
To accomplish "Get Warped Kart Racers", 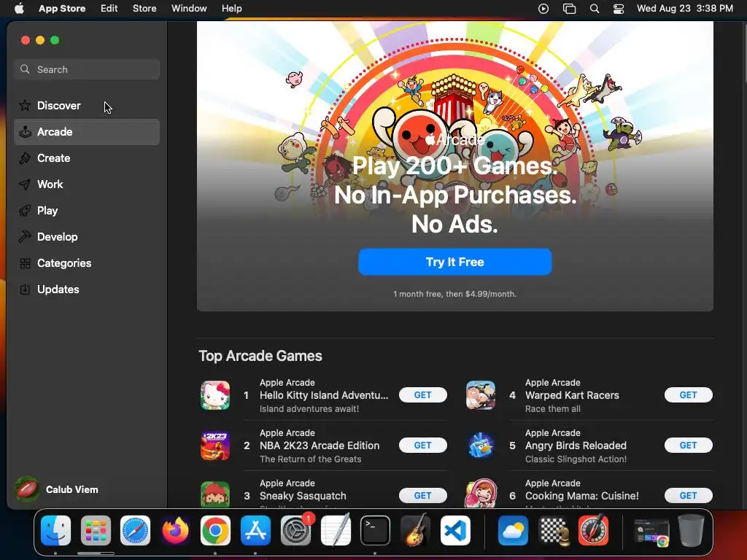I will point(689,394).
